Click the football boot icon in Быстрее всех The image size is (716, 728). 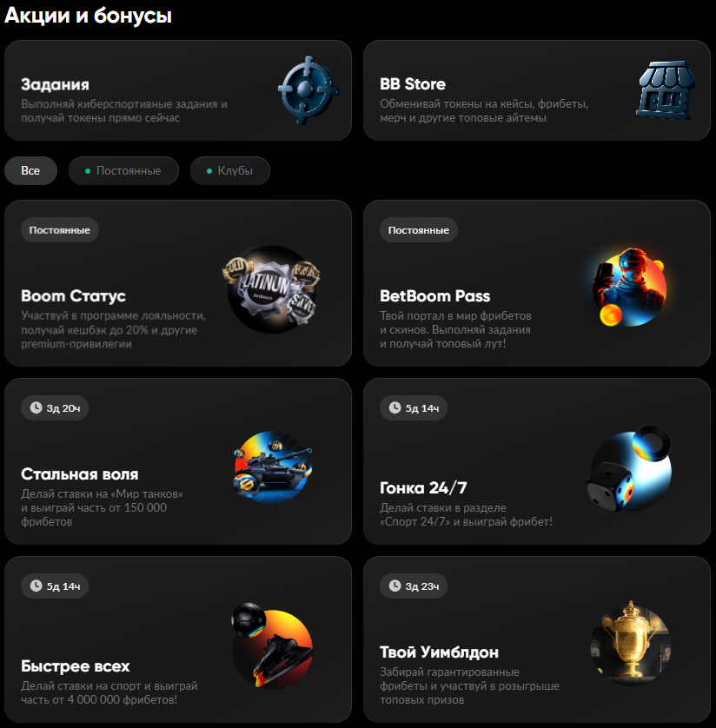click(273, 645)
